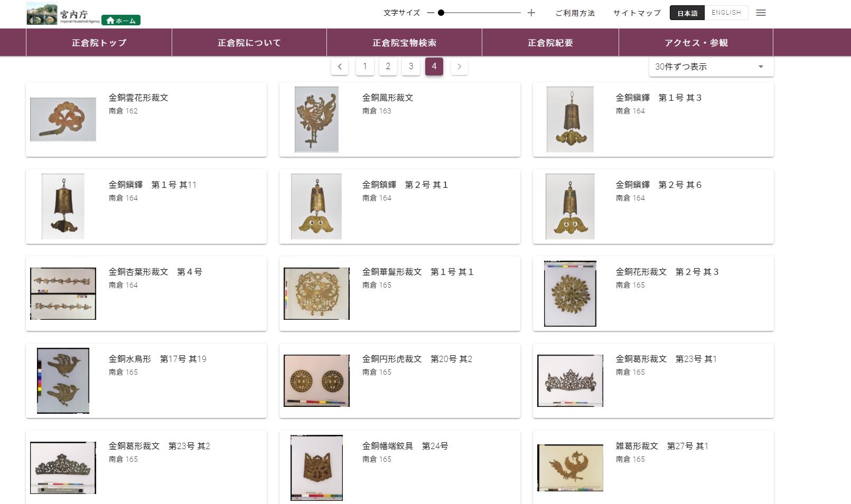Open the hamburger menu icon

(761, 13)
